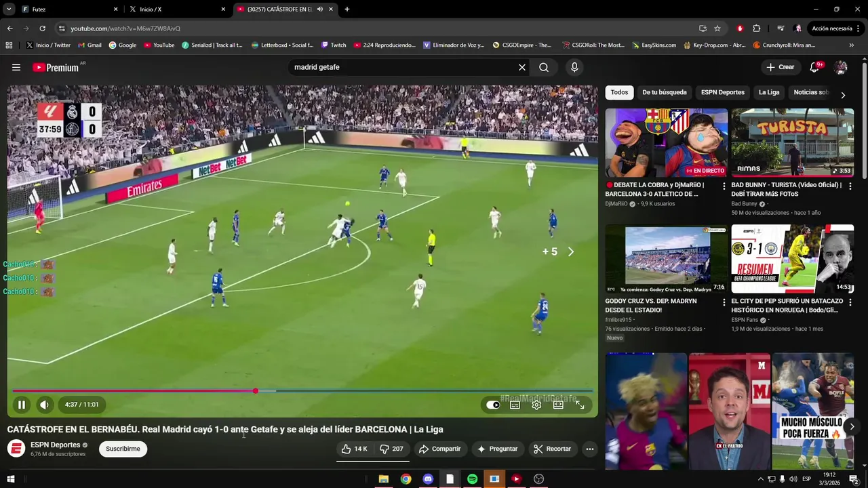Viewport: 868px width, 488px height.
Task: Show hidden bookmarks with the double chevron
Action: click(852, 45)
